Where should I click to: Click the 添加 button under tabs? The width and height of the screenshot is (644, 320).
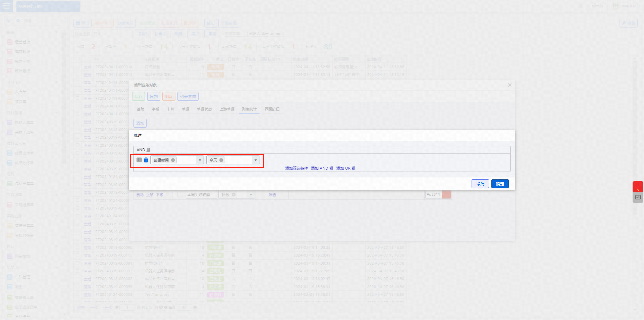click(x=140, y=123)
